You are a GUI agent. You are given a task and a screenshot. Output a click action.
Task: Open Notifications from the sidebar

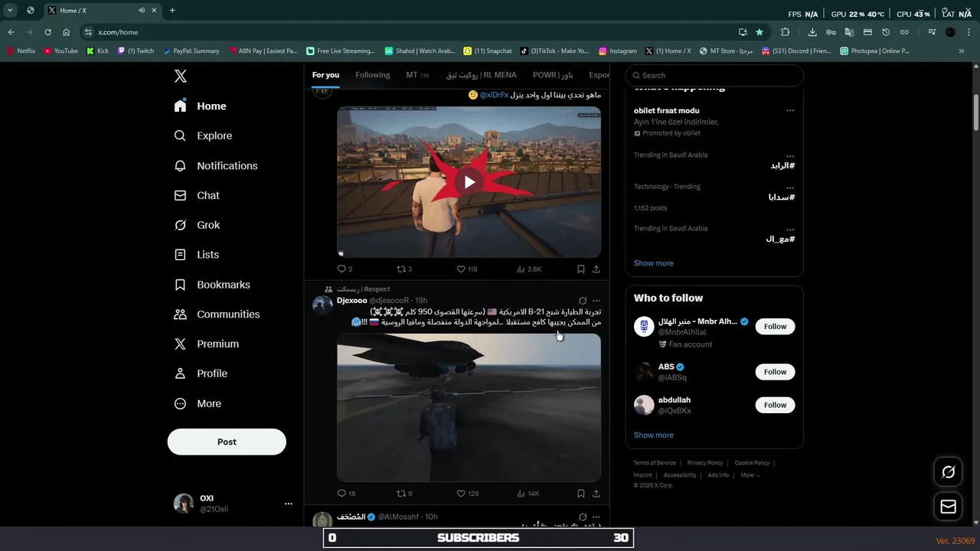pos(217,165)
